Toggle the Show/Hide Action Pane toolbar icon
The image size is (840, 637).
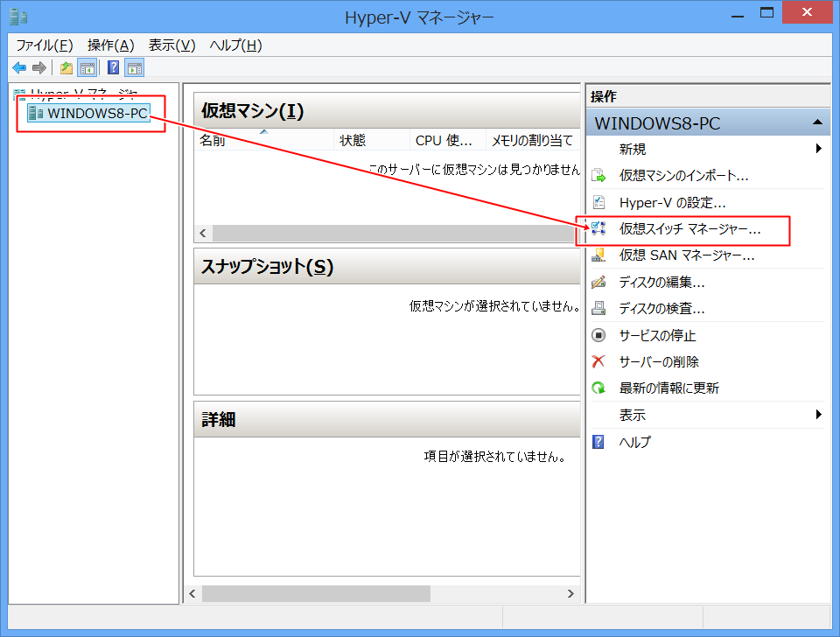[x=135, y=68]
